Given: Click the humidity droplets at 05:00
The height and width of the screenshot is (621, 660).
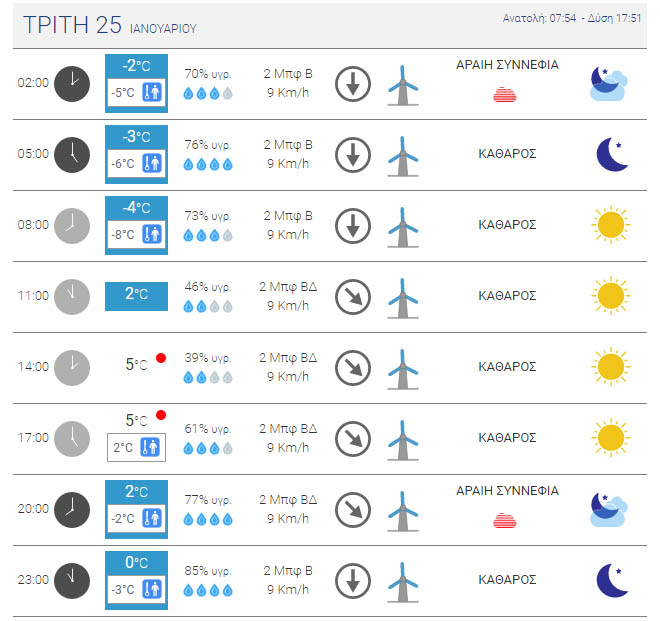Looking at the screenshot, I should (208, 165).
